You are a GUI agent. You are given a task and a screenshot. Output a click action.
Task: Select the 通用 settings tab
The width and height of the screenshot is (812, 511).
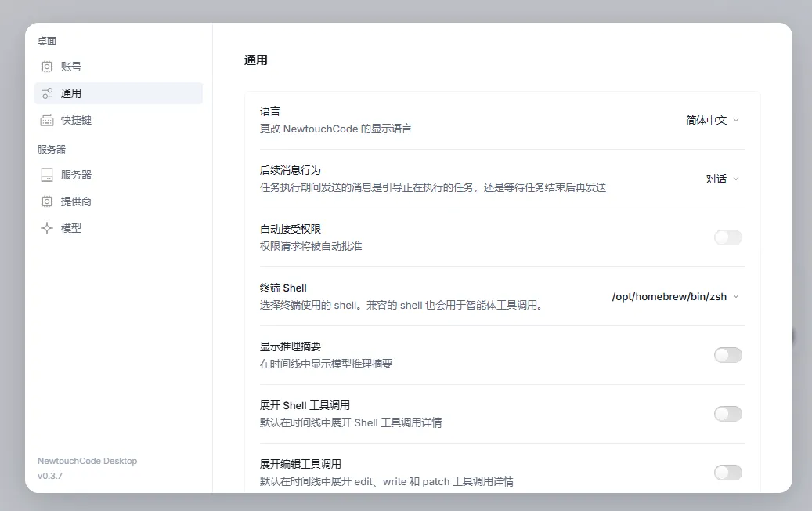(118, 93)
